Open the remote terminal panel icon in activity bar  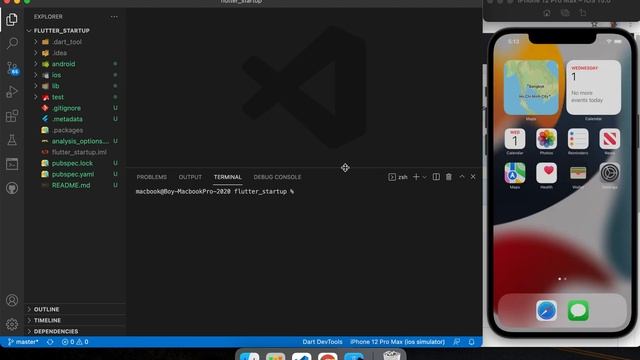(x=12, y=164)
